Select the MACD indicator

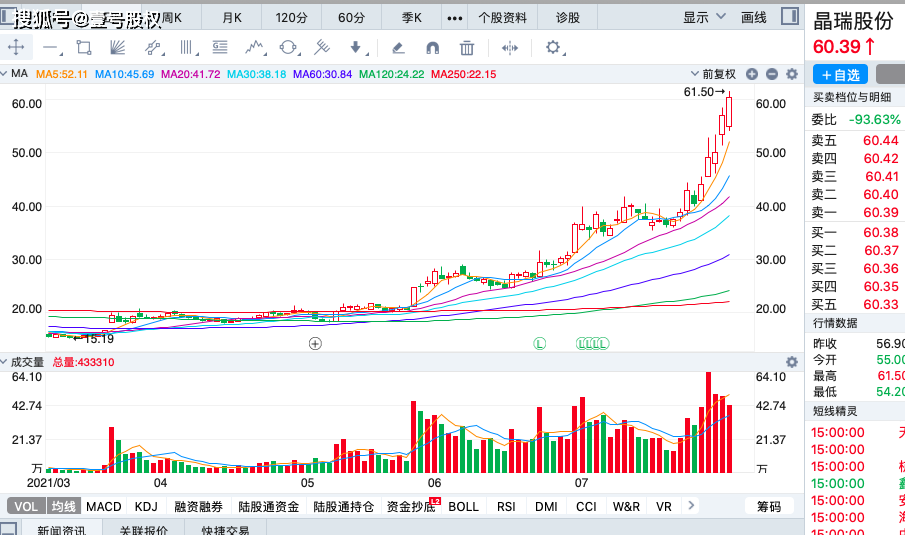(x=104, y=506)
